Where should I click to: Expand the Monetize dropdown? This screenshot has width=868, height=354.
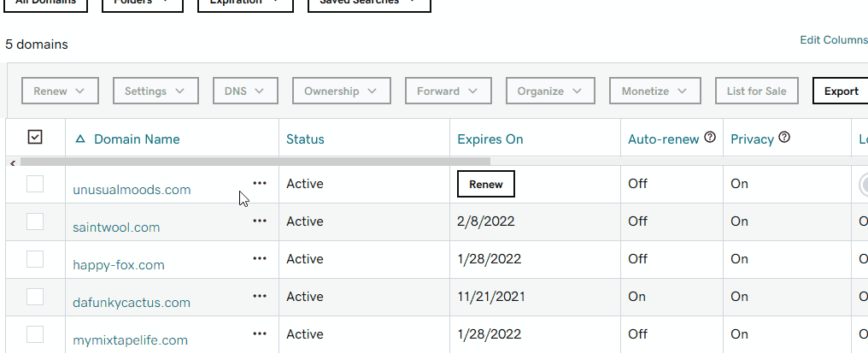(655, 91)
